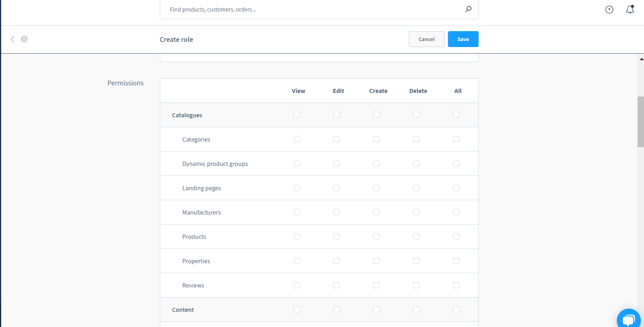Tick Delete checkbox for Properties

(416, 261)
